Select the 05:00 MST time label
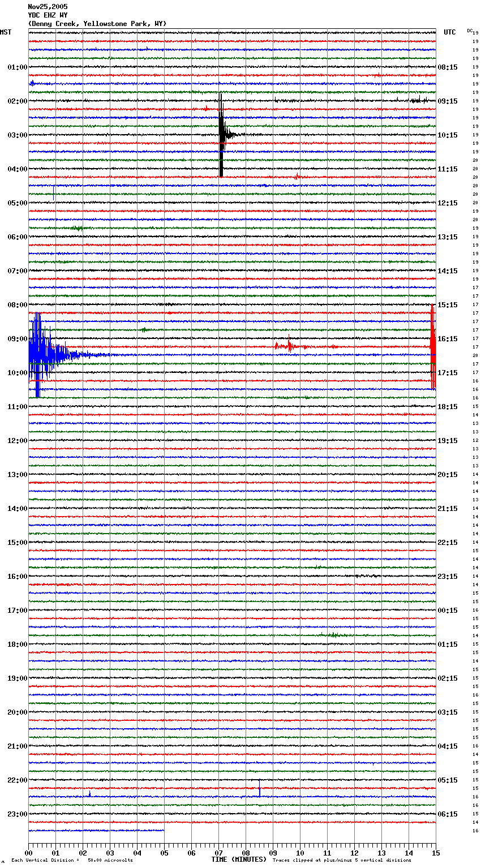 pos(17,203)
